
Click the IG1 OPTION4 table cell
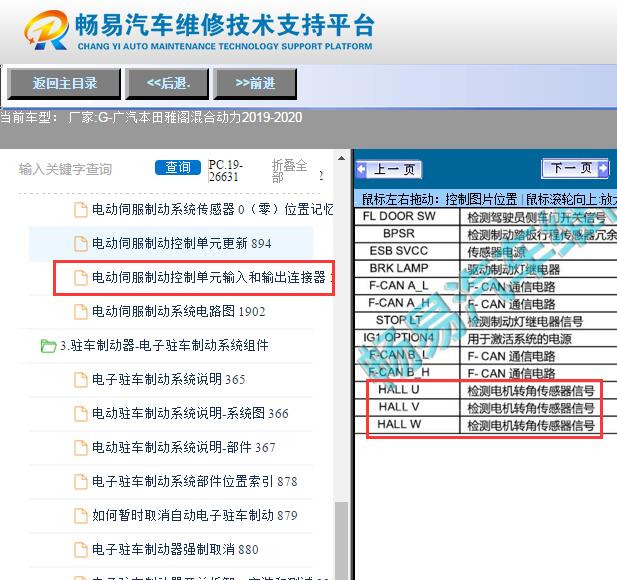coord(407,338)
